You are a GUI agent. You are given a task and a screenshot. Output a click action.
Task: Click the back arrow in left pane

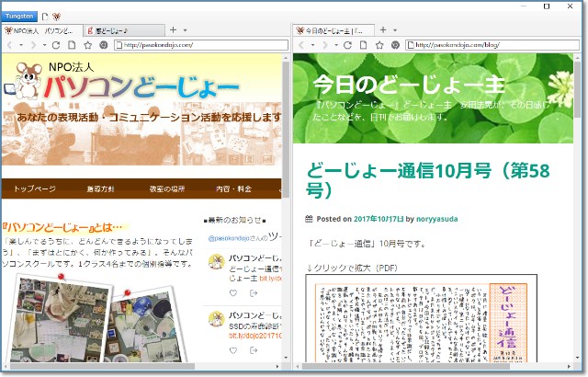[x=9, y=44]
